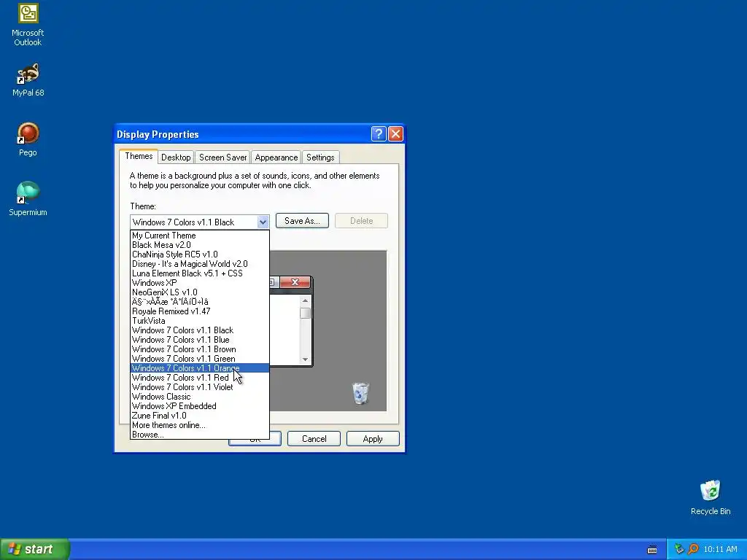Viewport: 747px width, 560px height.
Task: Click the Browse... entry in theme list
Action: point(200,435)
